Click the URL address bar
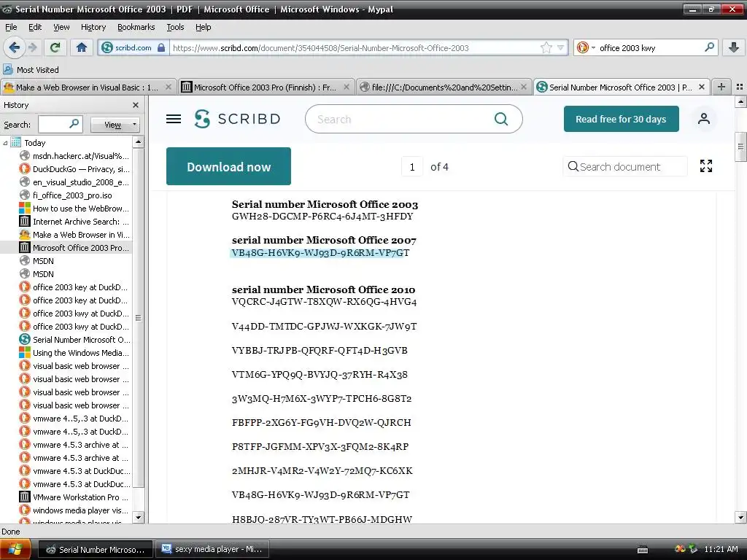Image resolution: width=747 pixels, height=560 pixels. pos(355,47)
